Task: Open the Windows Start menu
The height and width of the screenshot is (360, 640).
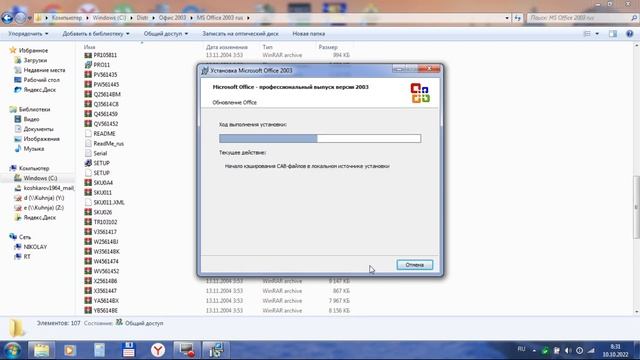Action: (12, 350)
